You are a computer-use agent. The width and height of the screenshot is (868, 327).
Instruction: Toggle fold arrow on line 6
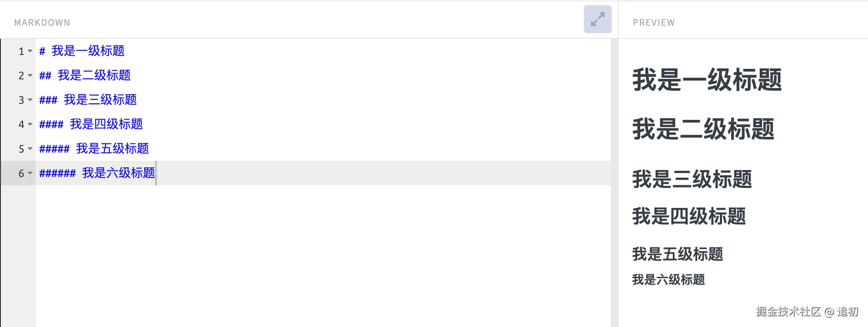pyautogui.click(x=30, y=173)
